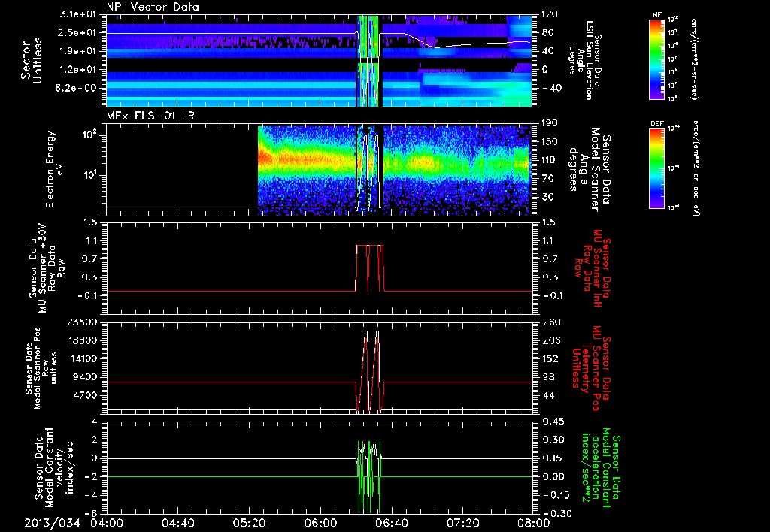Click the "Sector Unitless" axis label
The image size is (770, 532).
(32, 60)
